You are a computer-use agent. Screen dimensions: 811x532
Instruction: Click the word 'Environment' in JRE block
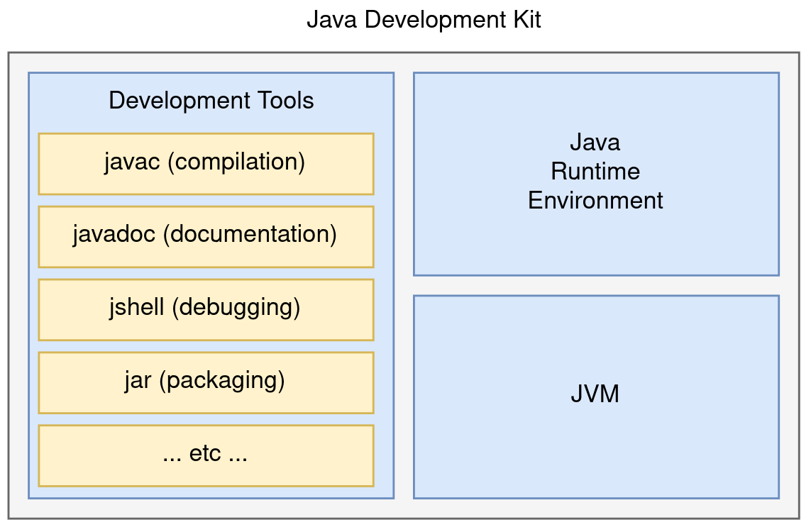pos(595,201)
